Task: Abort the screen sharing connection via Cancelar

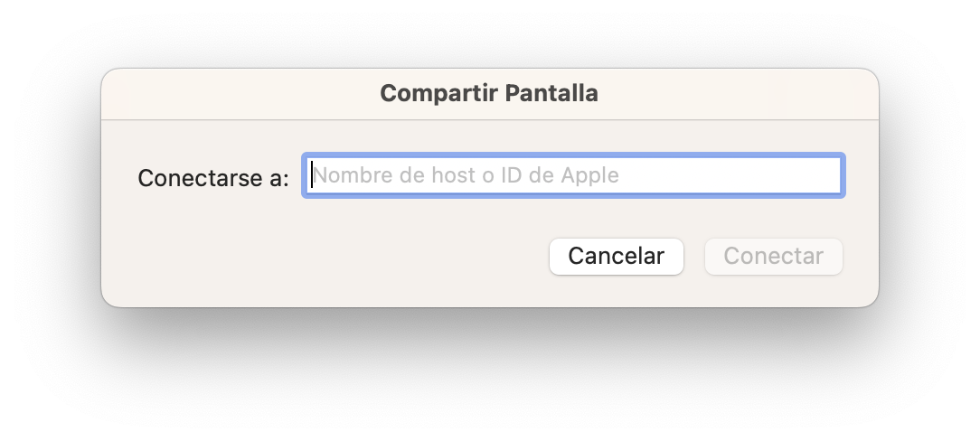Action: click(616, 256)
